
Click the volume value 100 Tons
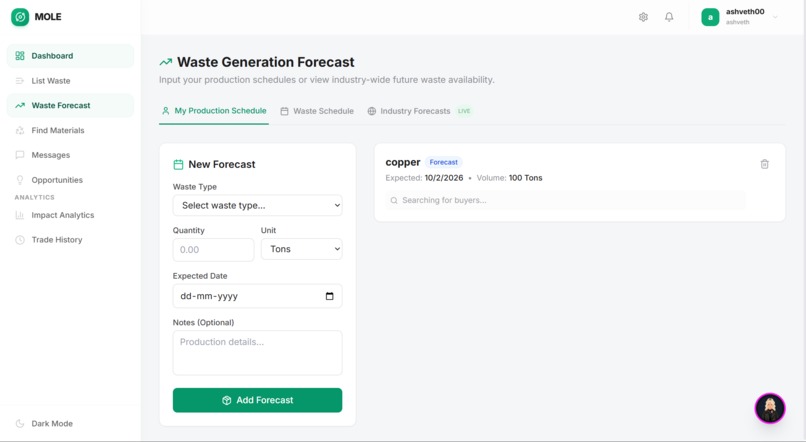pyautogui.click(x=525, y=178)
